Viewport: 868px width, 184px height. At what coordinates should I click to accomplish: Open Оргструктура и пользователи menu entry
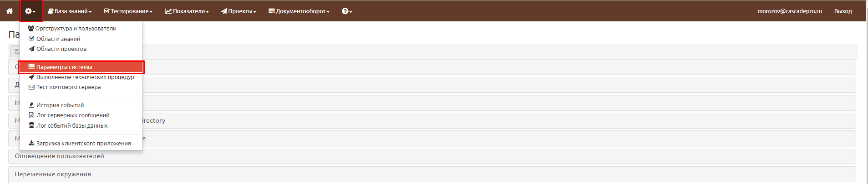tap(72, 28)
